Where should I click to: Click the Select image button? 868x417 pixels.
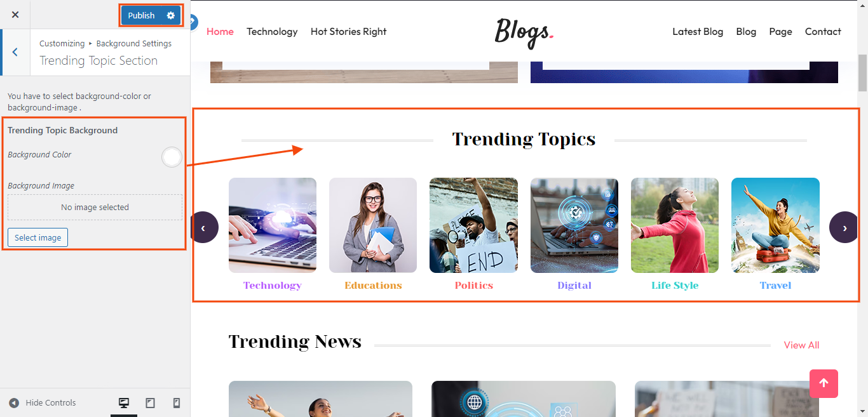[37, 237]
